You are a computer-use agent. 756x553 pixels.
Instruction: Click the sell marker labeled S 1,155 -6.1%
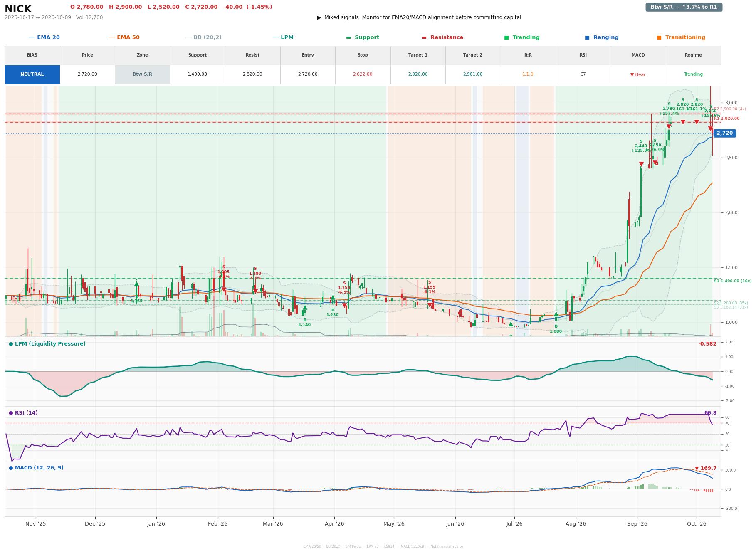pyautogui.click(x=429, y=305)
